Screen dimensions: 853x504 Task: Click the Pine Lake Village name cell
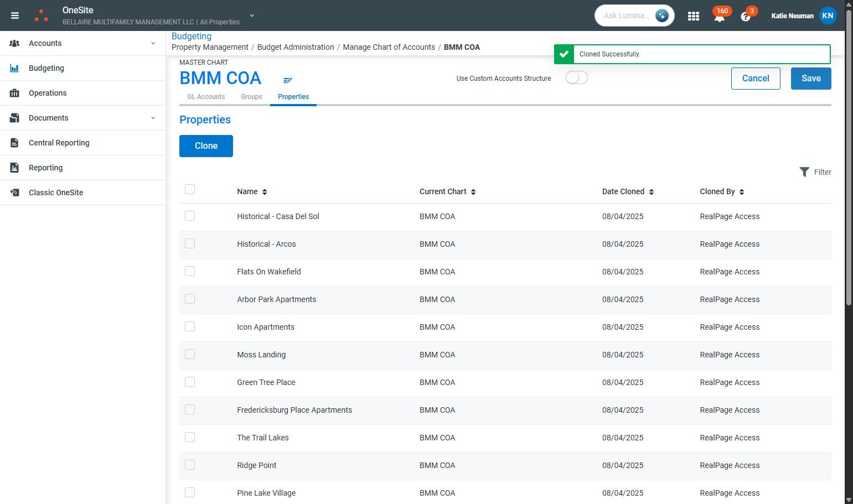coord(266,493)
